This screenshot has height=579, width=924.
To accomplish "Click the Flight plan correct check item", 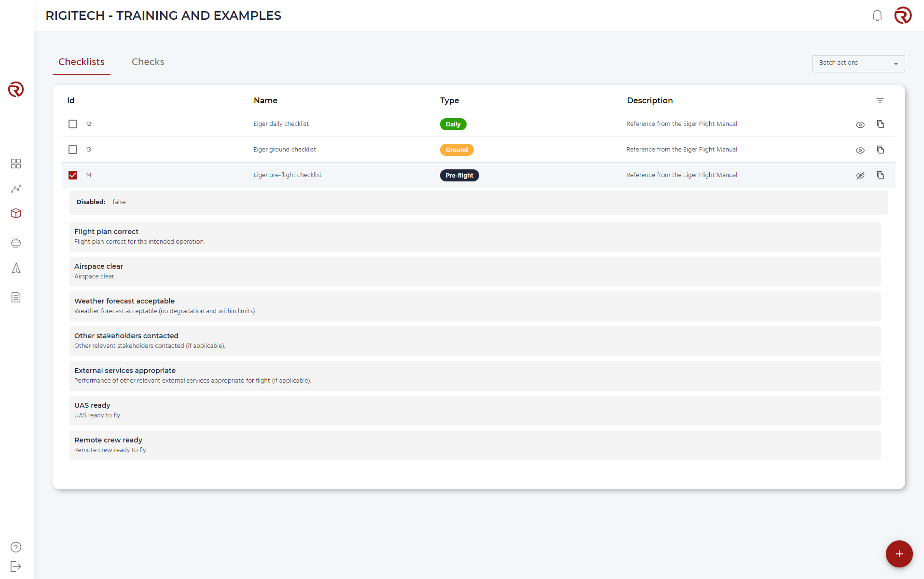I will coord(475,236).
